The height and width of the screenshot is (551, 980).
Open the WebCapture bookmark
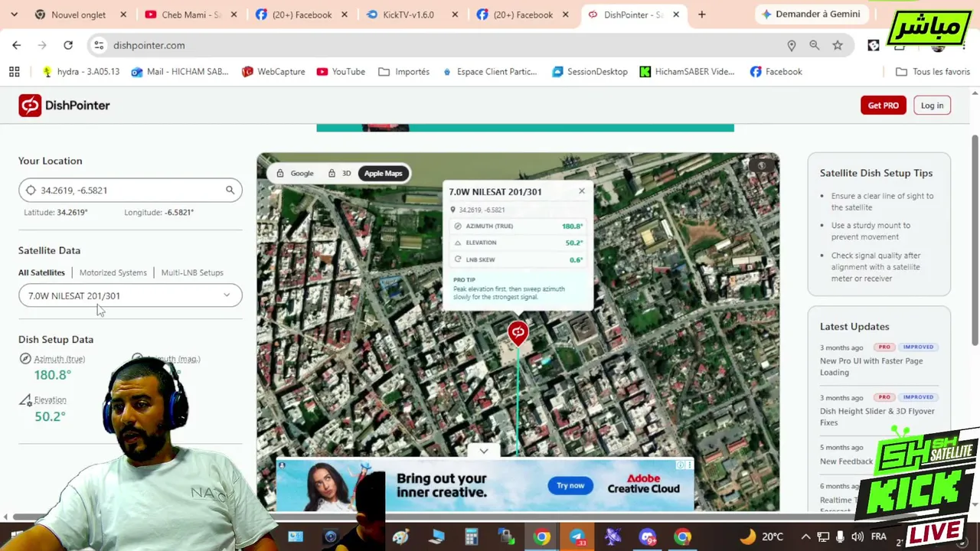pos(273,71)
